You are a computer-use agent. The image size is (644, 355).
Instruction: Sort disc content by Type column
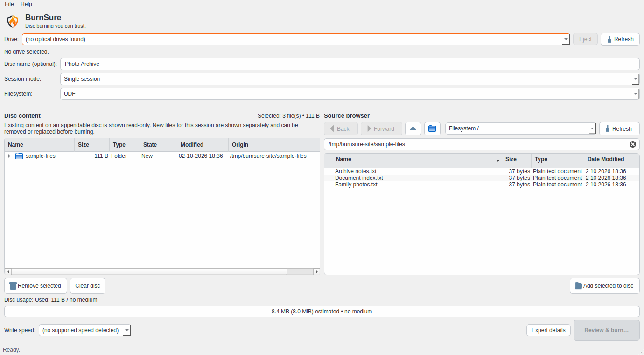point(125,145)
